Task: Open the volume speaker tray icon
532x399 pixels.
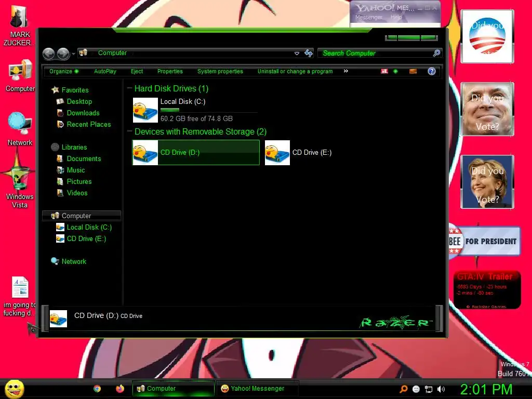Action: [x=441, y=389]
